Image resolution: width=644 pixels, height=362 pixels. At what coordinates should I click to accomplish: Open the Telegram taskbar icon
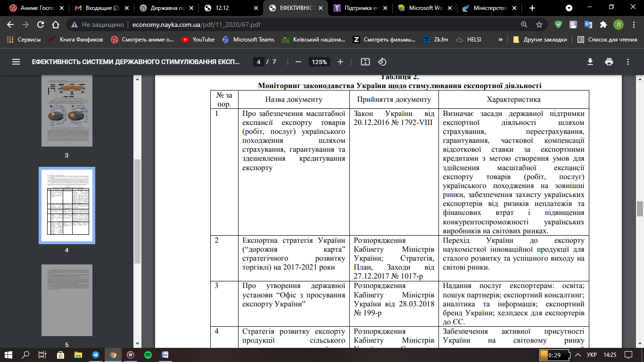click(96, 355)
